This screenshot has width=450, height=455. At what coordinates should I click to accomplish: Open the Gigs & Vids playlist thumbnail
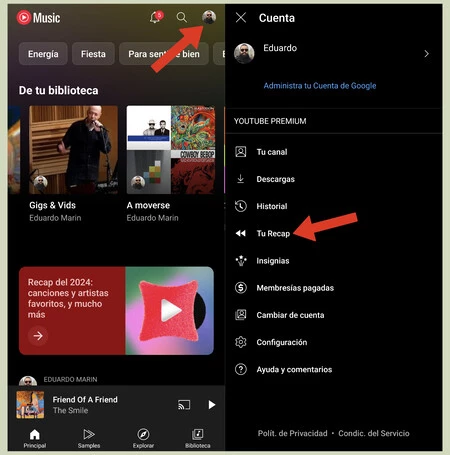pyautogui.click(x=73, y=150)
